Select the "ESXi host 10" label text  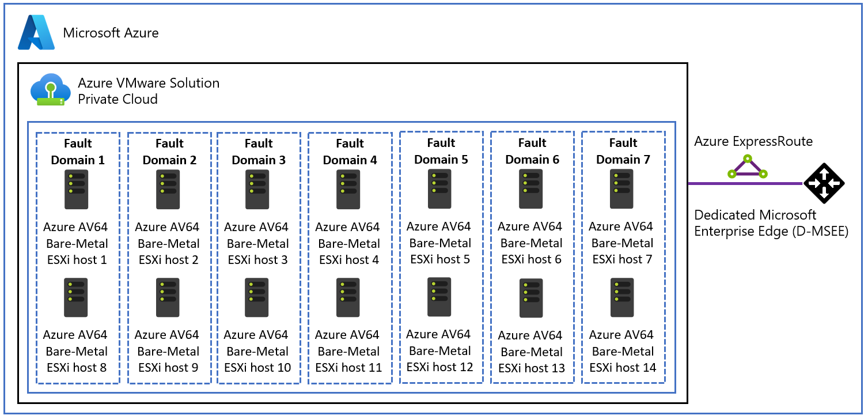257,368
